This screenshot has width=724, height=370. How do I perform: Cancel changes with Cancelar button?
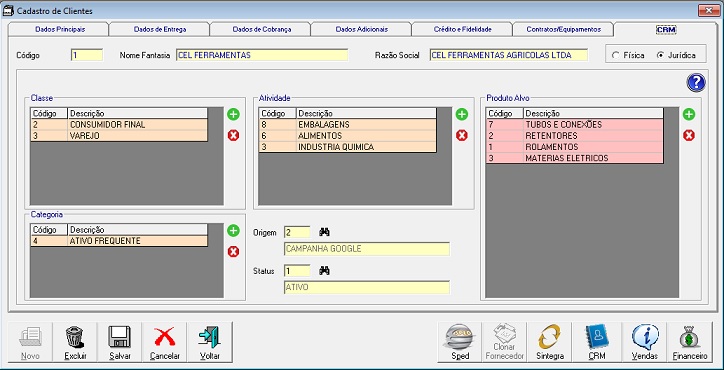[x=164, y=343]
